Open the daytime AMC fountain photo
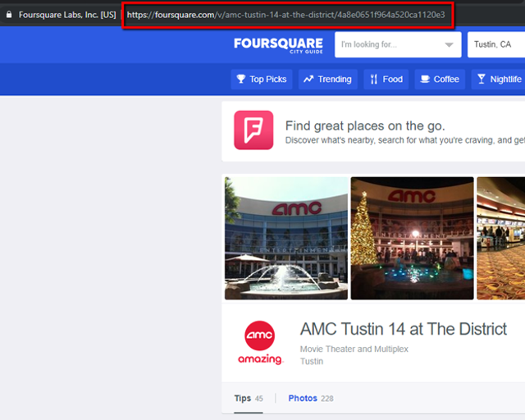525x420 pixels. click(x=286, y=238)
